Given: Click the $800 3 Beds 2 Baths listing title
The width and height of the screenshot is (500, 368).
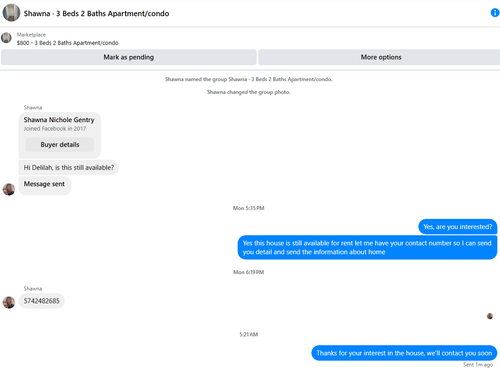Looking at the screenshot, I should 68,43.
